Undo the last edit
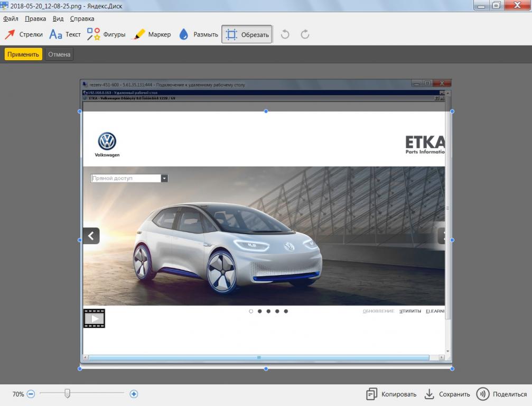This screenshot has width=532, height=406. click(285, 34)
